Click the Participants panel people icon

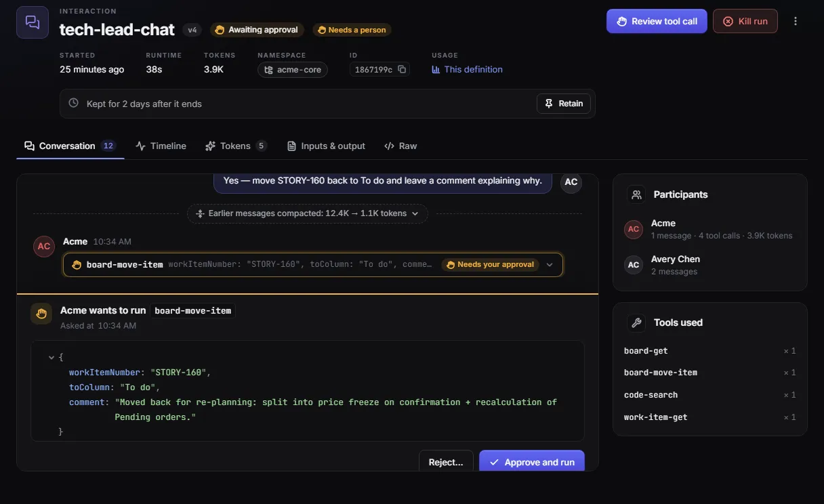click(x=636, y=194)
